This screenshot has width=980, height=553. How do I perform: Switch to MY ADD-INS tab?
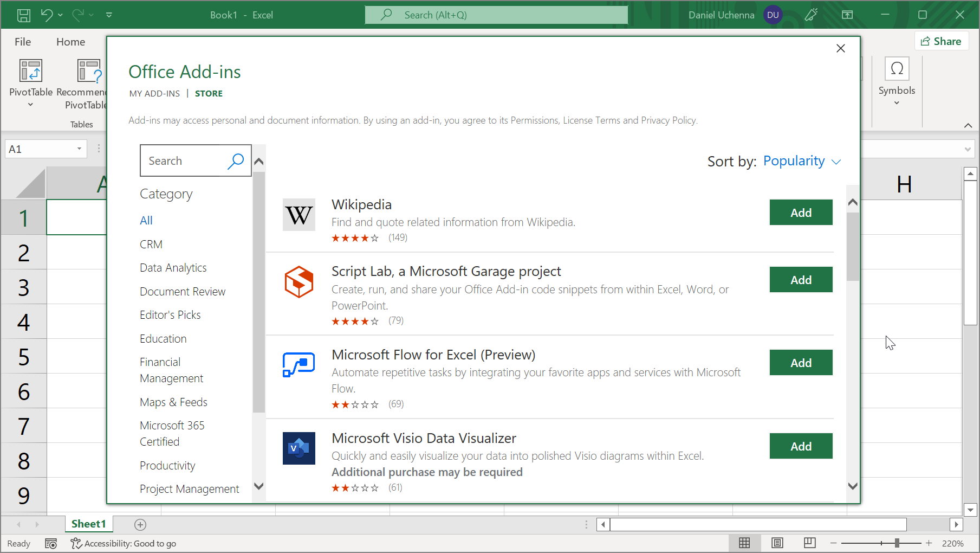154,94
